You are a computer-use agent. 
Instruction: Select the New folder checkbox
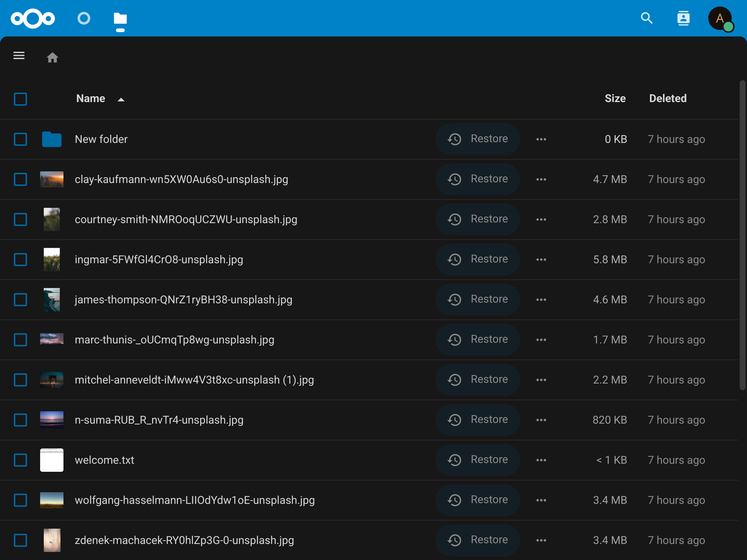pyautogui.click(x=20, y=139)
